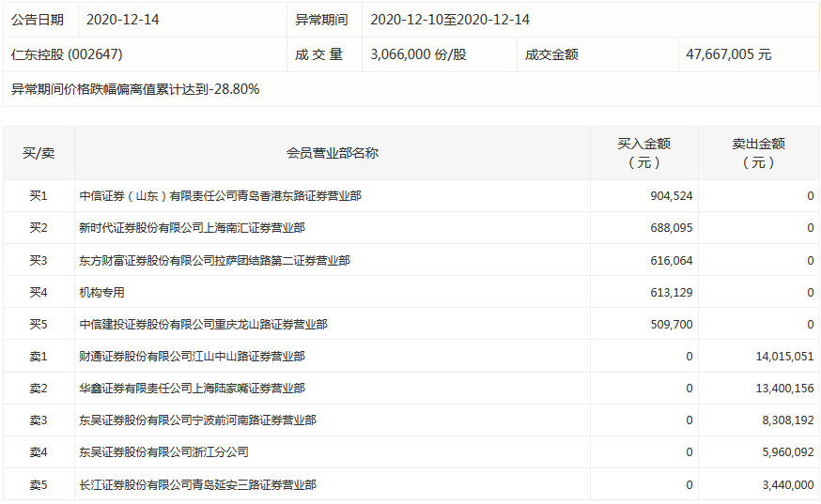The height and width of the screenshot is (504, 821).
Task: Open 东吴证券浙江分公司 entry
Action: [x=163, y=451]
